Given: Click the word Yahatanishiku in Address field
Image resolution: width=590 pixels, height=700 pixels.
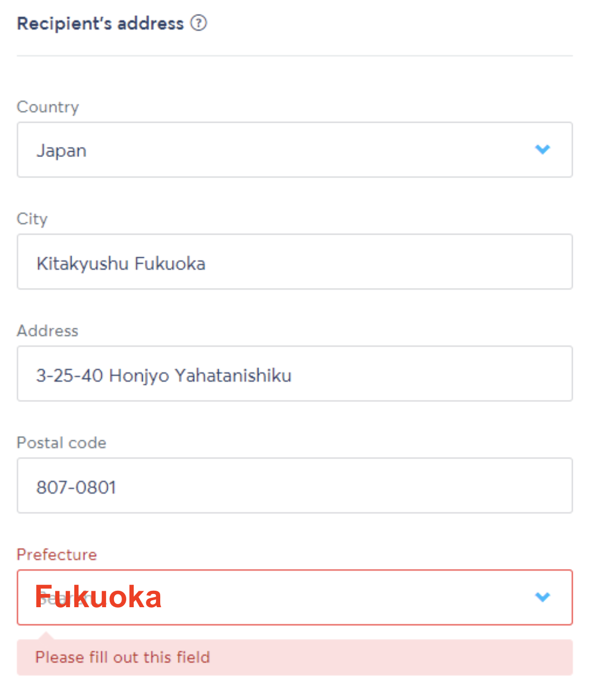Looking at the screenshot, I should pyautogui.click(x=233, y=375).
